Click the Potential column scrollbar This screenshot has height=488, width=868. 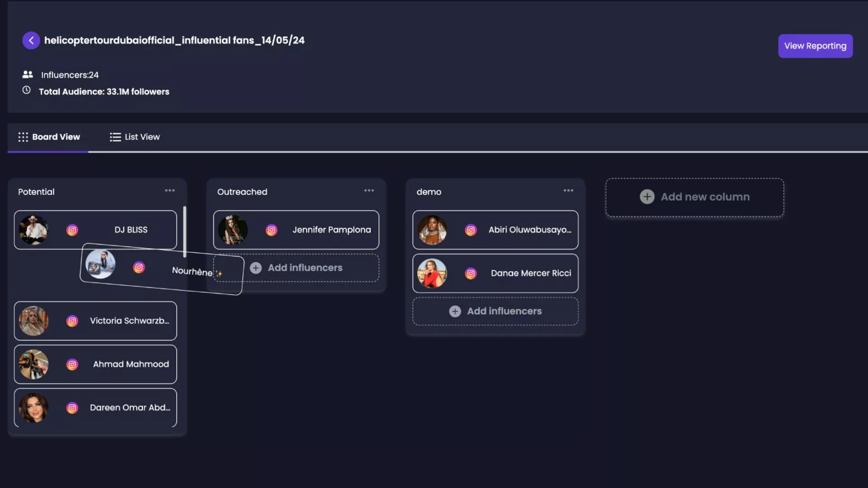coord(184,231)
